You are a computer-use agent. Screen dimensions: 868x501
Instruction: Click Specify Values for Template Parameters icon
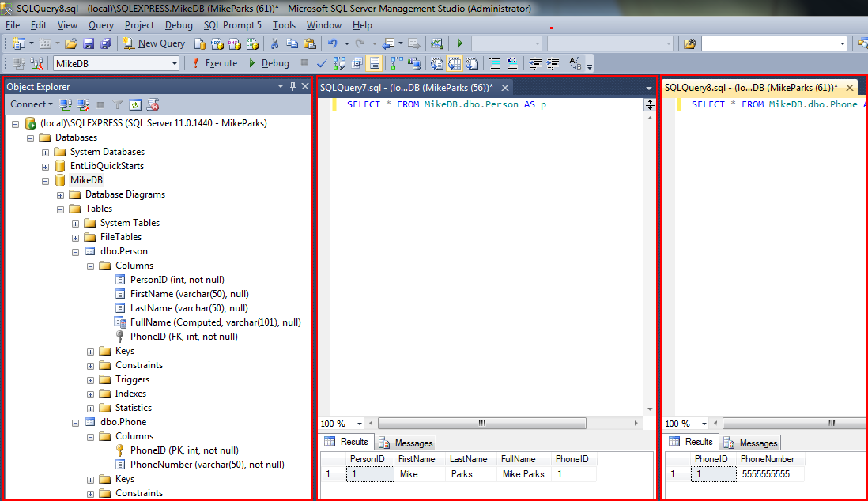[576, 63]
